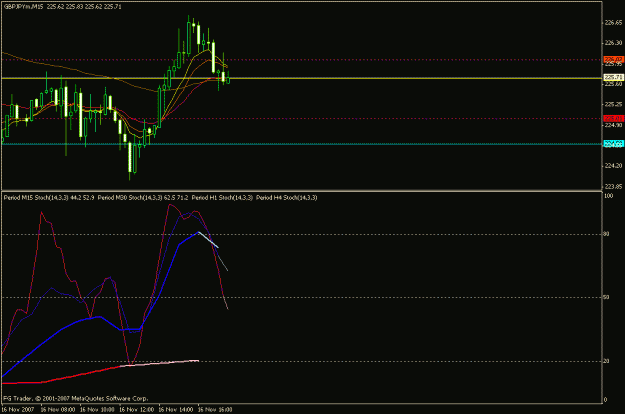Click the 'Period H1 Stoch(14,3,3)' indicator label
The image size is (625, 414).
pyautogui.click(x=222, y=198)
